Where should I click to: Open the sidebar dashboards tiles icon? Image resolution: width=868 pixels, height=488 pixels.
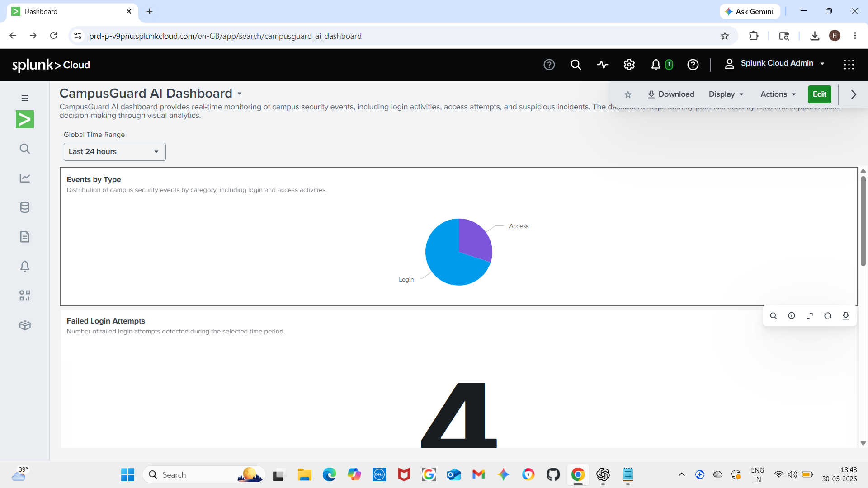(x=25, y=296)
